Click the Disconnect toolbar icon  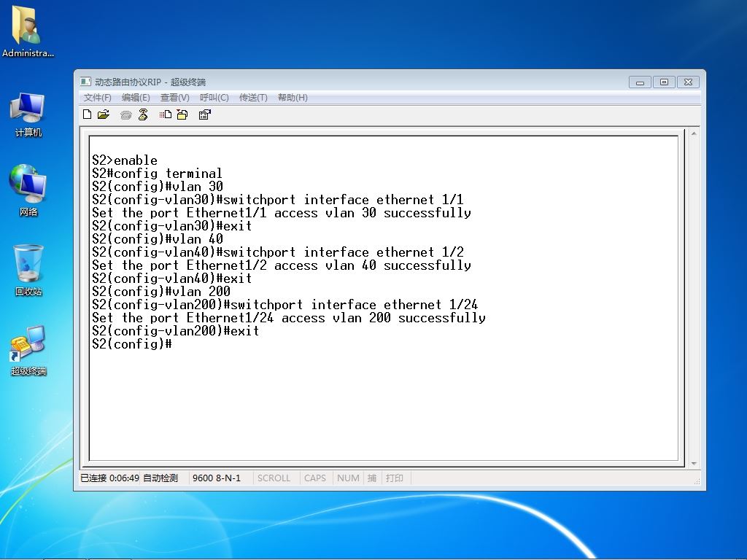click(x=143, y=114)
